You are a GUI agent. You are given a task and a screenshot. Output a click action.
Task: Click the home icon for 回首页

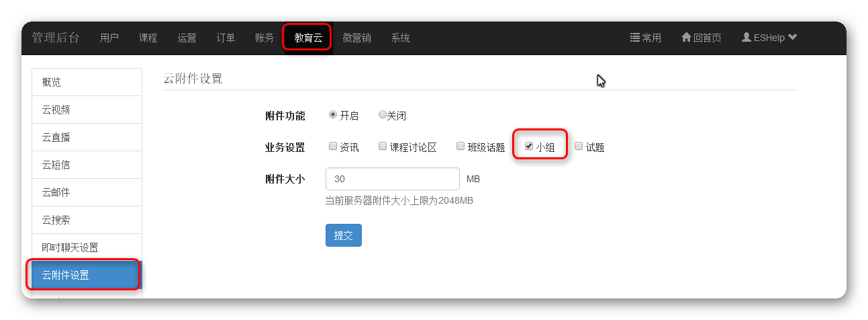(x=686, y=38)
